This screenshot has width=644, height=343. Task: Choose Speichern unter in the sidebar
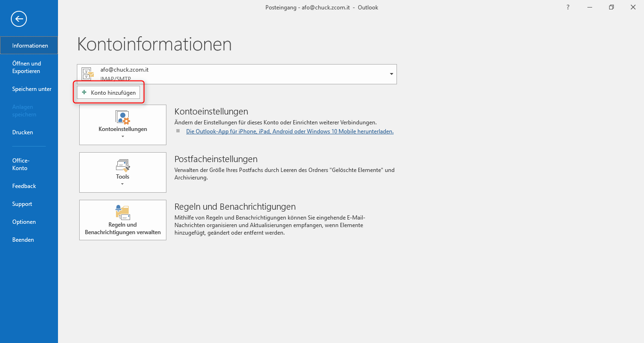pos(32,89)
